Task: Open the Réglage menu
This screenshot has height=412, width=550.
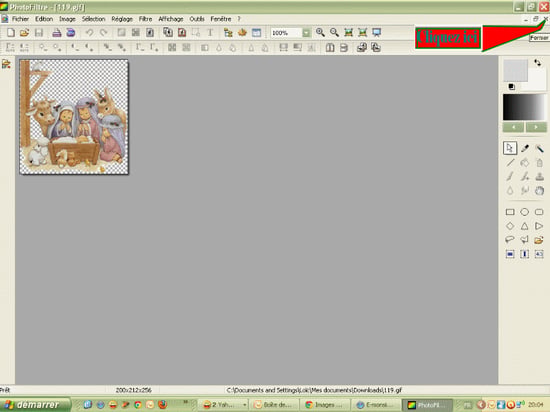Action: click(122, 19)
